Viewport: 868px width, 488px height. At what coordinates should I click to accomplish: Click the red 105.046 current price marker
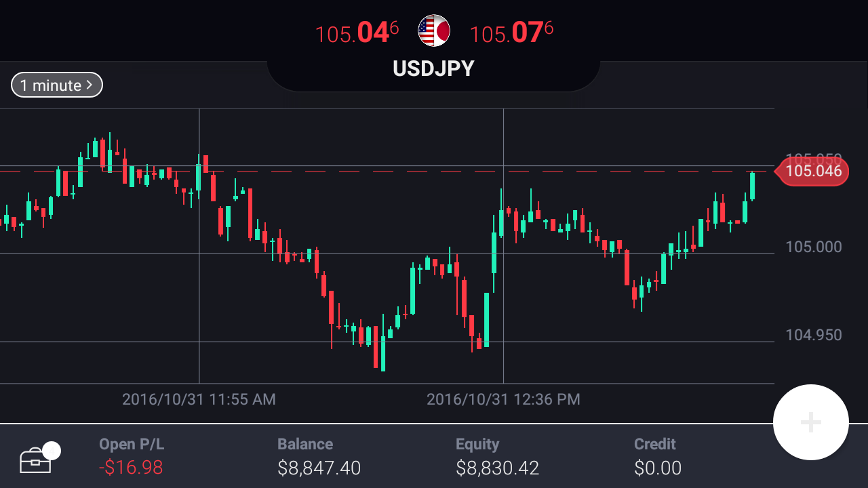coord(812,171)
